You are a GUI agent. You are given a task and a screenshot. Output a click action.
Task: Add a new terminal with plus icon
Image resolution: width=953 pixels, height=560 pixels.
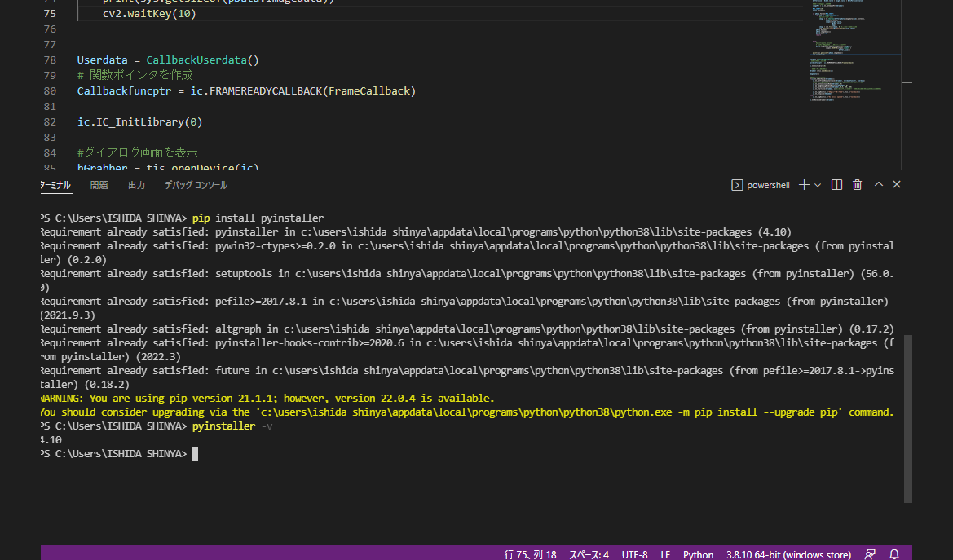(x=804, y=185)
